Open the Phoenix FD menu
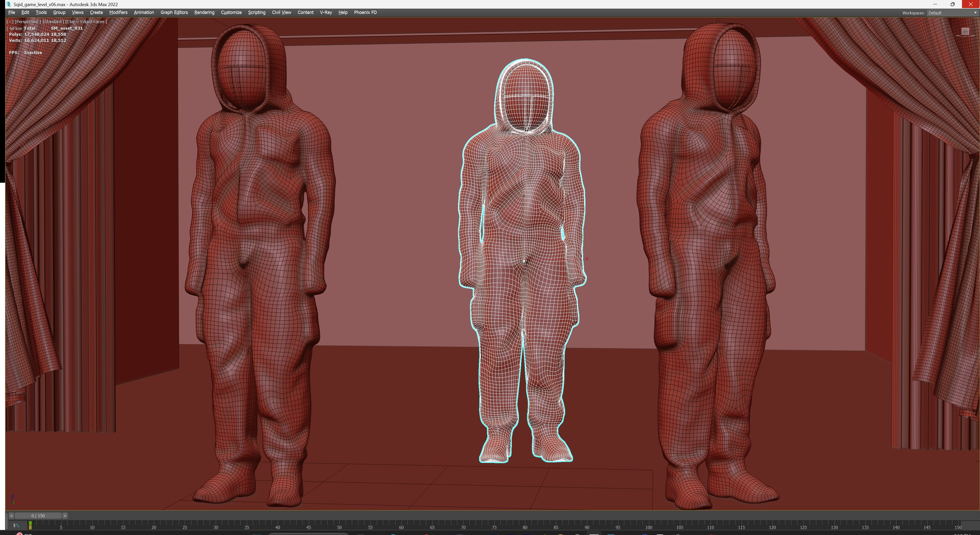The height and width of the screenshot is (535, 980). coord(365,12)
